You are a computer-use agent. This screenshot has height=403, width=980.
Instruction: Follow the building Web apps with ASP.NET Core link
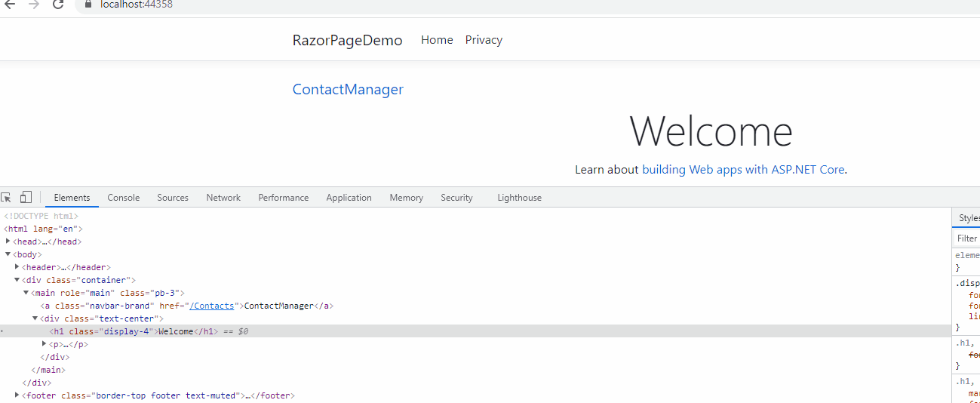click(x=743, y=170)
